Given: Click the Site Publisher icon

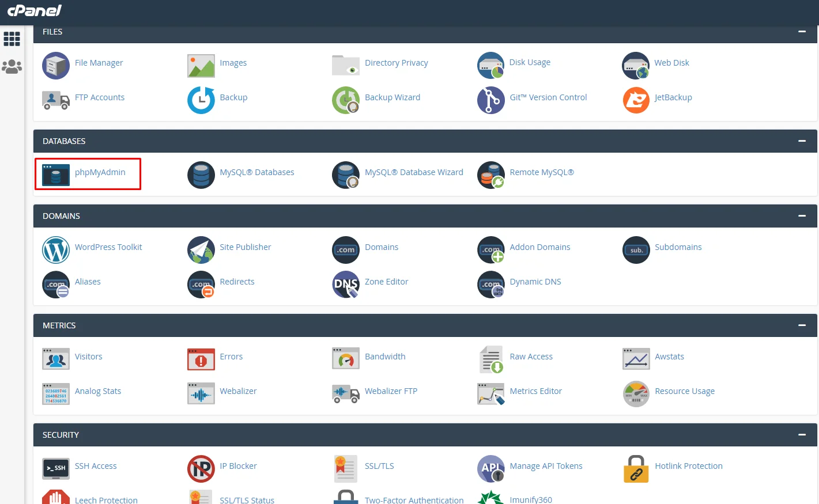Looking at the screenshot, I should pyautogui.click(x=201, y=250).
